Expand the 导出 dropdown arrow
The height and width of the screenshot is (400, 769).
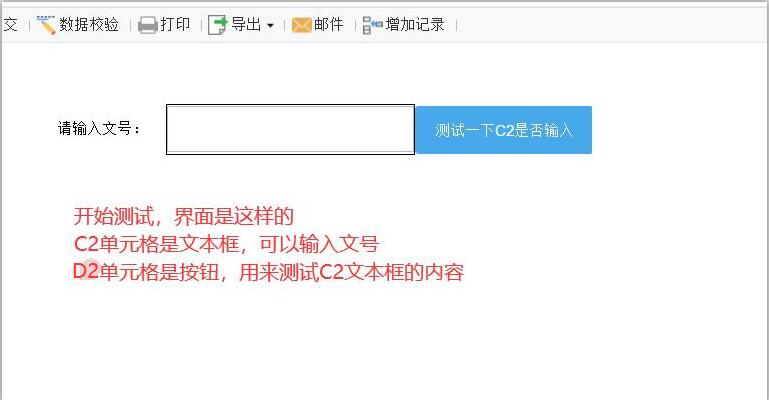270,25
